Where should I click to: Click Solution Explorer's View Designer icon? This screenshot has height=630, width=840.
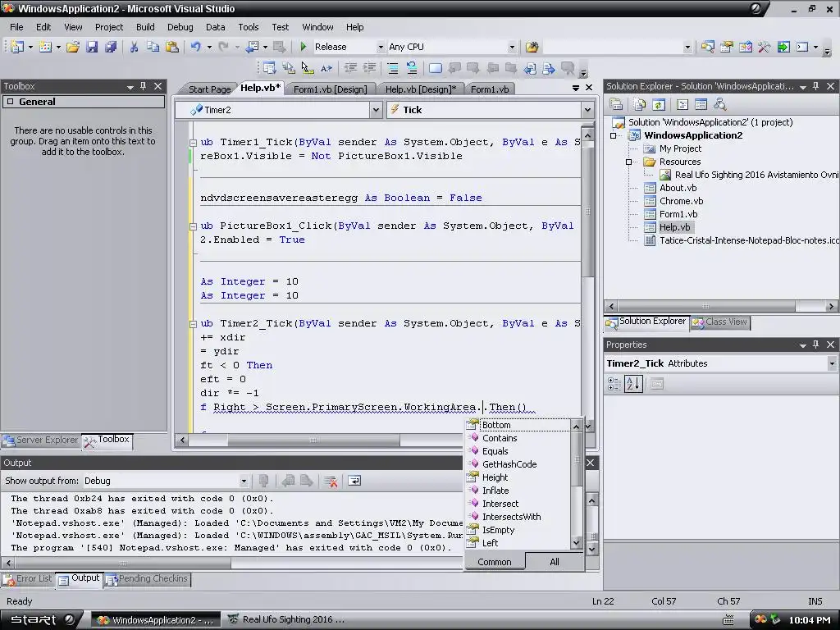[701, 104]
